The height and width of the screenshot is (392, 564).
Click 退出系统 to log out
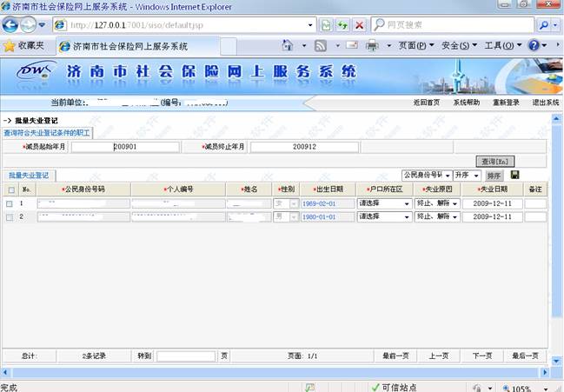(545, 103)
